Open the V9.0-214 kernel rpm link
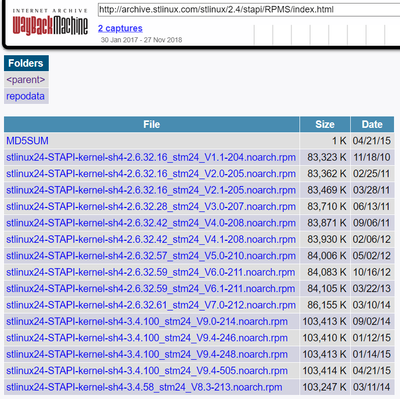The image size is (400, 399). click(147, 321)
